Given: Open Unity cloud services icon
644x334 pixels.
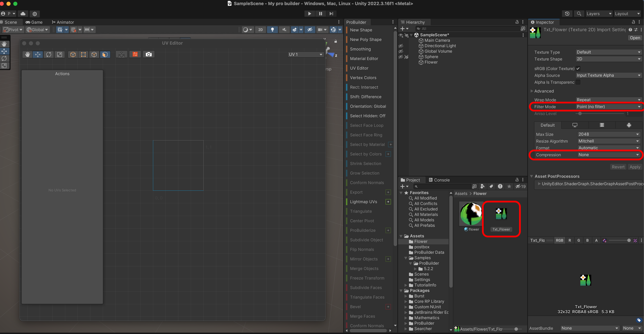Looking at the screenshot, I should click(23, 13).
